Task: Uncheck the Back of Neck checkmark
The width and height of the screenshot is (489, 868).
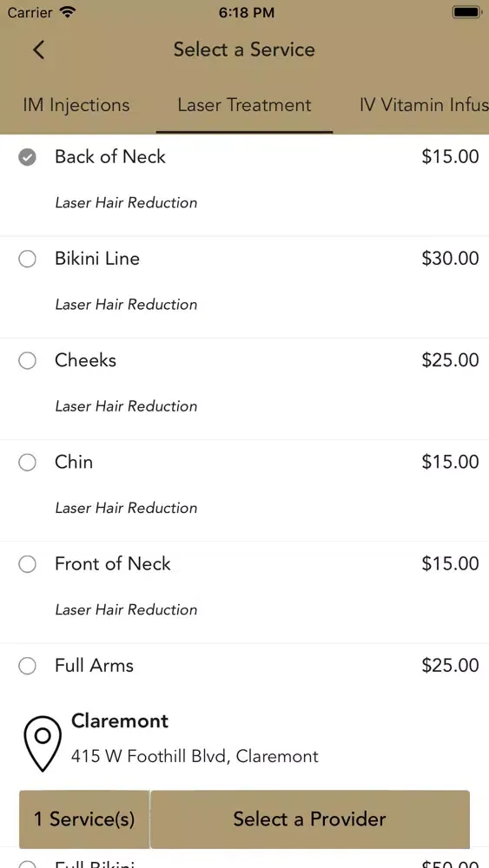Action: pyautogui.click(x=27, y=158)
